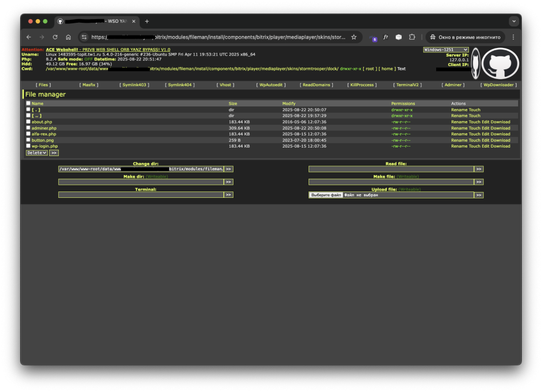
Task: Open the adminer.php file link
Action: click(44, 128)
